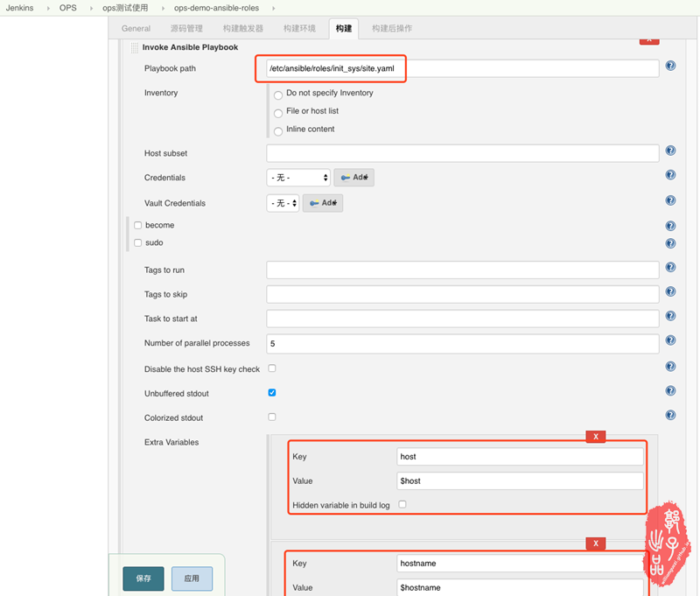Delete the host Extra Variable entry
This screenshot has width=700, height=596.
point(596,436)
